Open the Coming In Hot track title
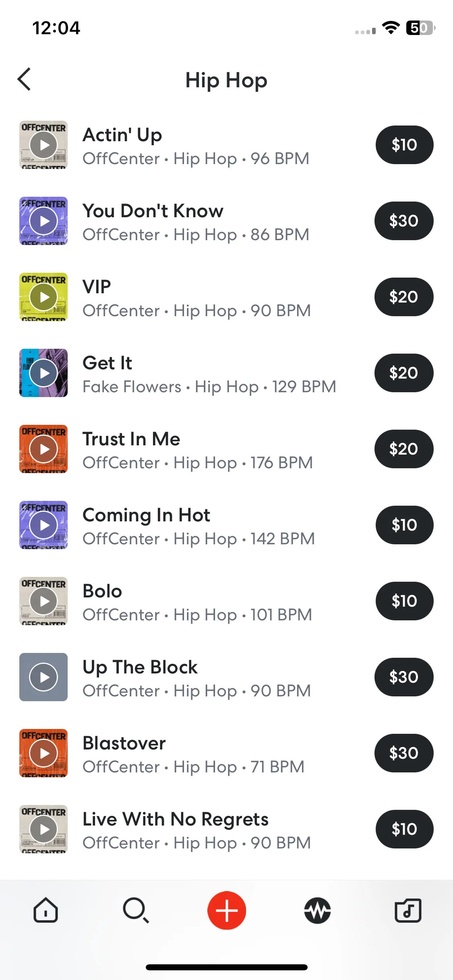This screenshot has height=980, width=453. point(146,515)
